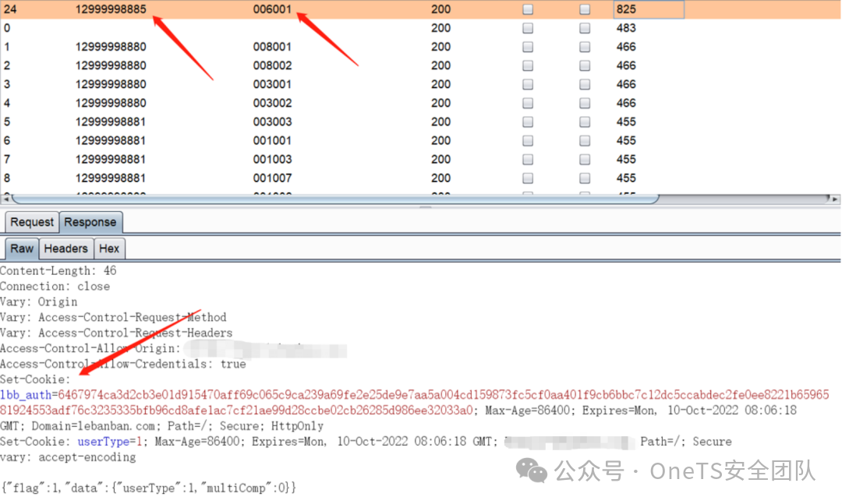Tick the left checkbox in row 24
Screen dimensions: 842x504
[x=528, y=9]
